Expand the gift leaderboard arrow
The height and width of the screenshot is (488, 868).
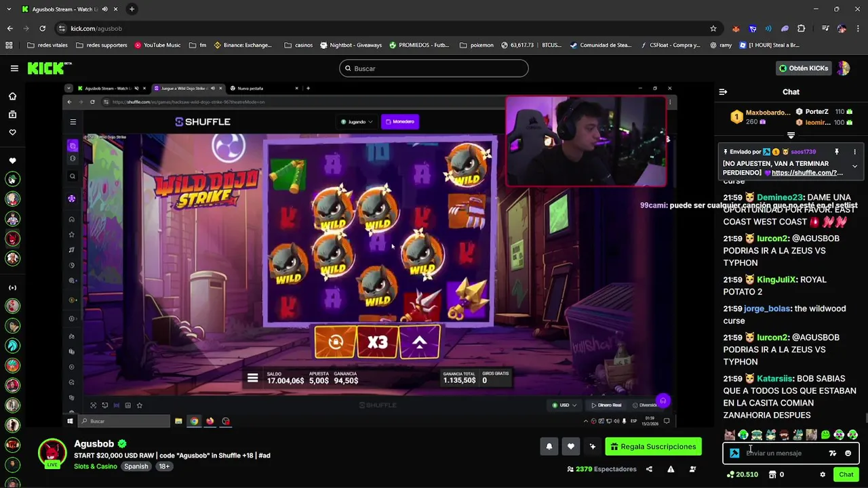791,136
